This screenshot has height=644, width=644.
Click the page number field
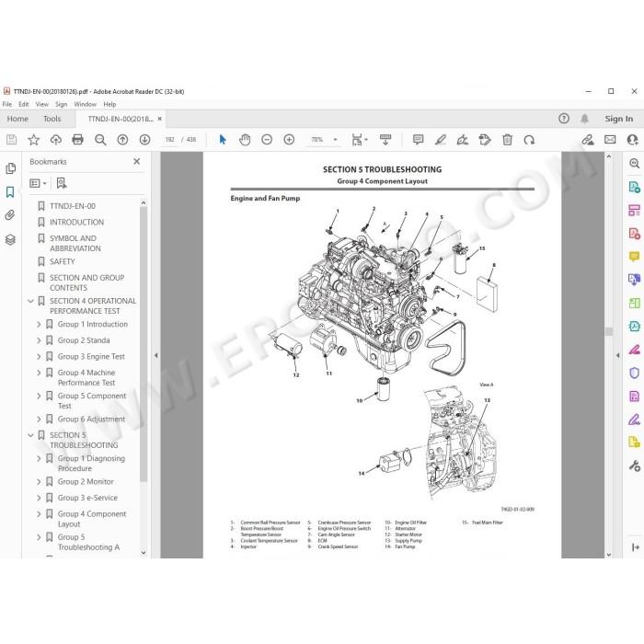(169, 140)
